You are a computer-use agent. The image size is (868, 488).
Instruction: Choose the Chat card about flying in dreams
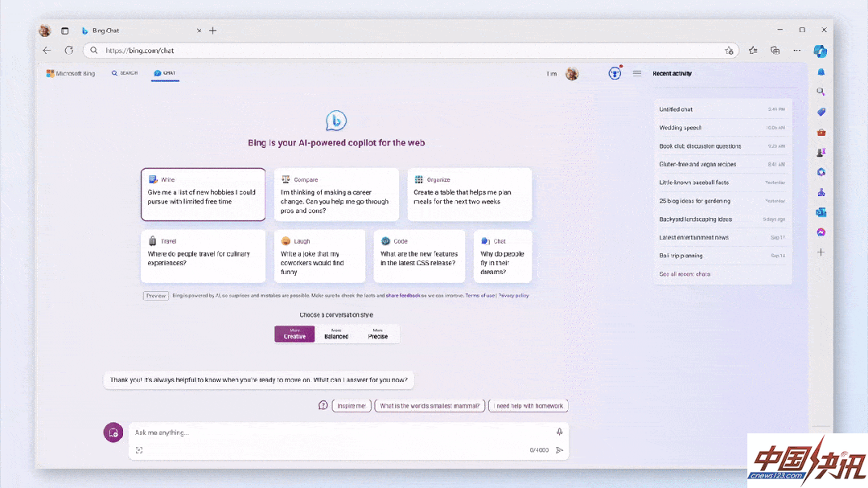(503, 256)
